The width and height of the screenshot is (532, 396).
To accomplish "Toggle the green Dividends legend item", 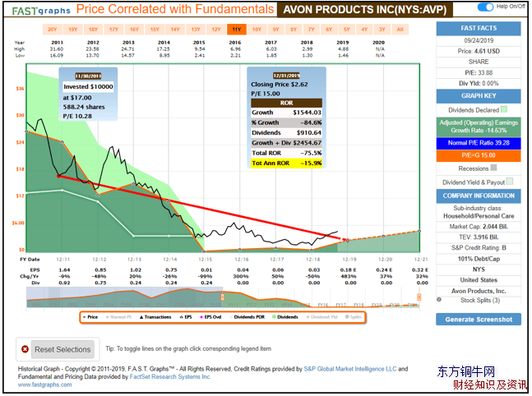I will coord(285,317).
